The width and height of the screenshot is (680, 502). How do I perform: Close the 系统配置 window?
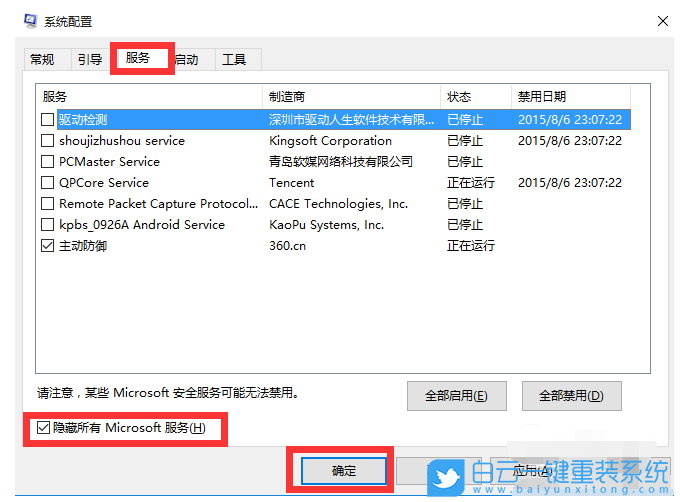tap(662, 21)
